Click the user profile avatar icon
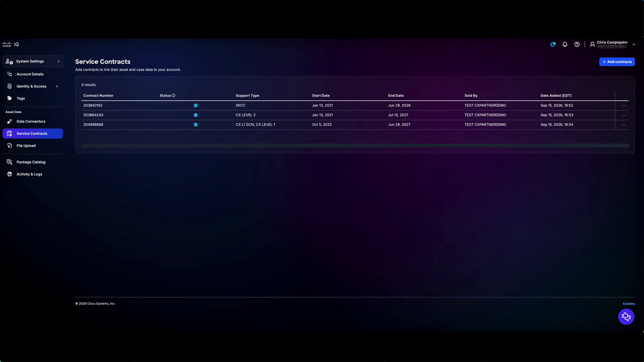 point(592,44)
